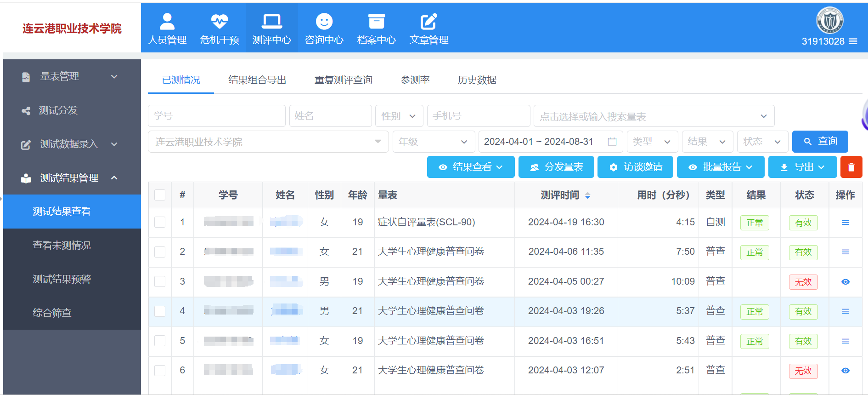Image resolution: width=868 pixels, height=395 pixels.
Task: Click calendar icon in date range field
Action: [612, 142]
